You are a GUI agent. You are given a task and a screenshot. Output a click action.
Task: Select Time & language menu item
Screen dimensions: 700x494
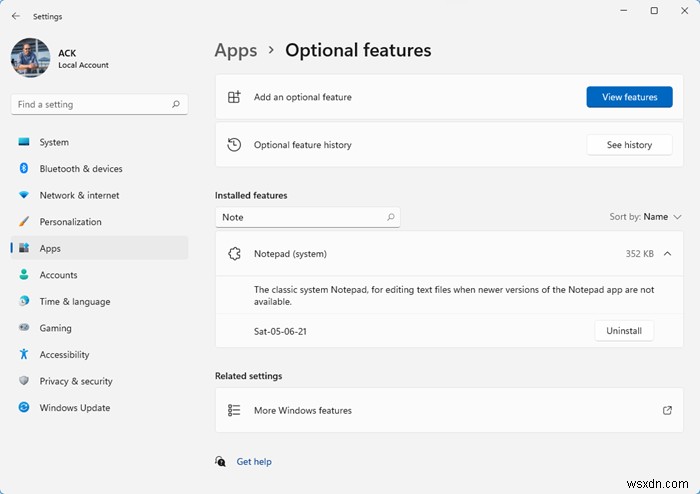[x=74, y=302]
